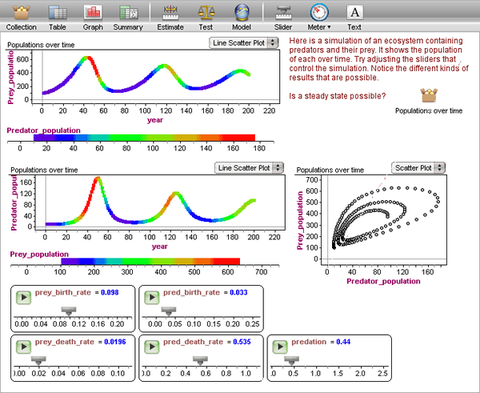Play the pred_birth_rate slider animation
The height and width of the screenshot is (393, 480).
coord(152,297)
